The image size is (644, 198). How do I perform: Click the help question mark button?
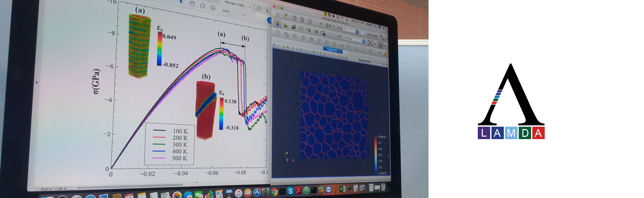tap(259, 9)
